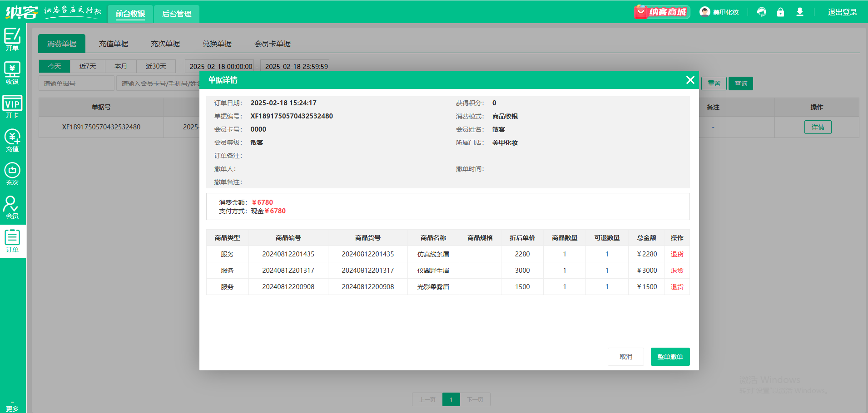Click 退货 for 光影柔雾眉 row
This screenshot has width=868, height=413.
(677, 287)
